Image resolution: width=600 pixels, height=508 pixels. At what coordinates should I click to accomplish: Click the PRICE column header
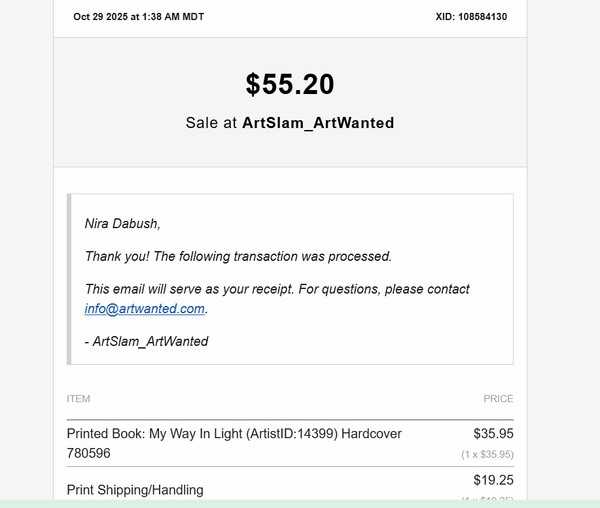(x=498, y=399)
